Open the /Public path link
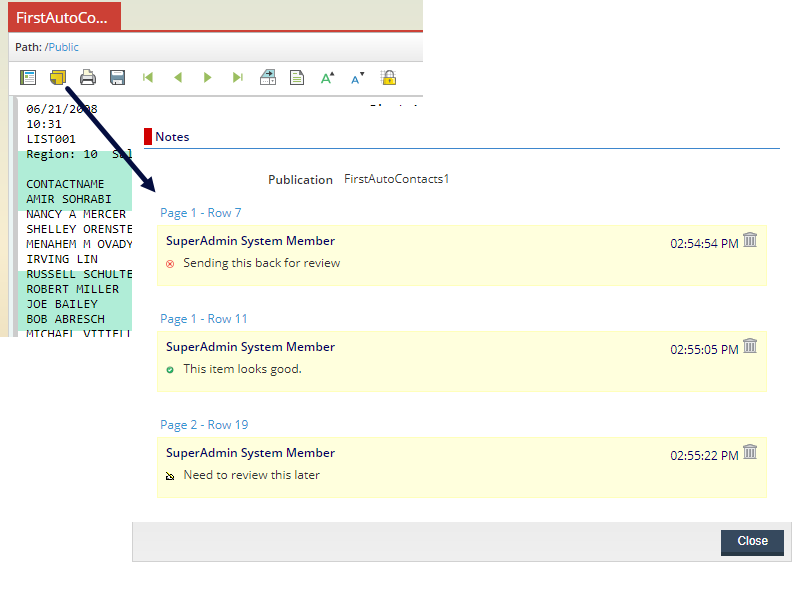The width and height of the screenshot is (792, 597). tap(62, 47)
